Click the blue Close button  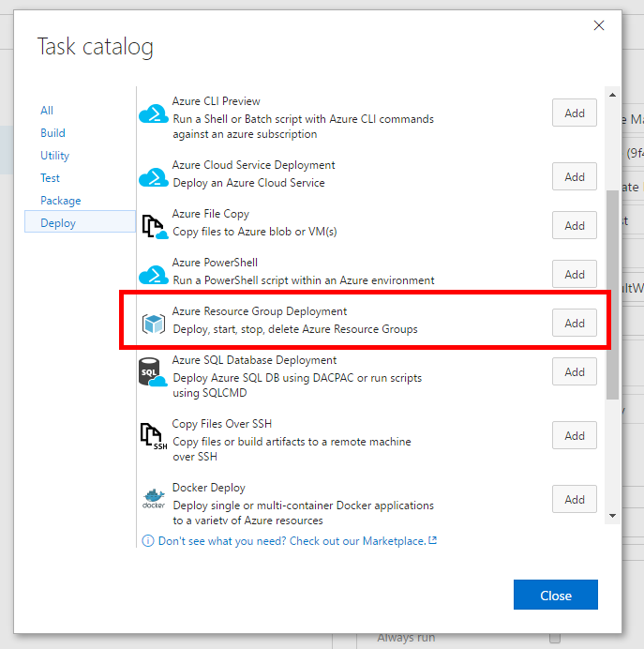(x=556, y=595)
